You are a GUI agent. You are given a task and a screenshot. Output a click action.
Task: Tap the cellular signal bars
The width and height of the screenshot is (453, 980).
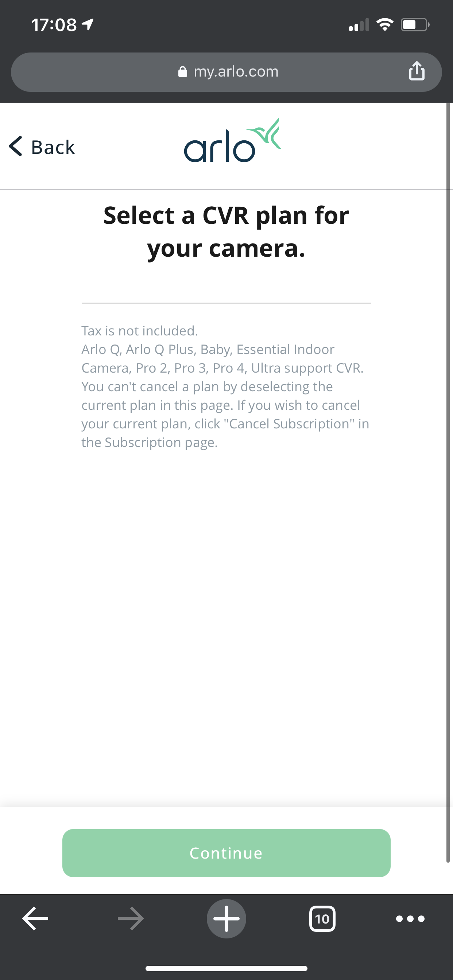[359, 25]
